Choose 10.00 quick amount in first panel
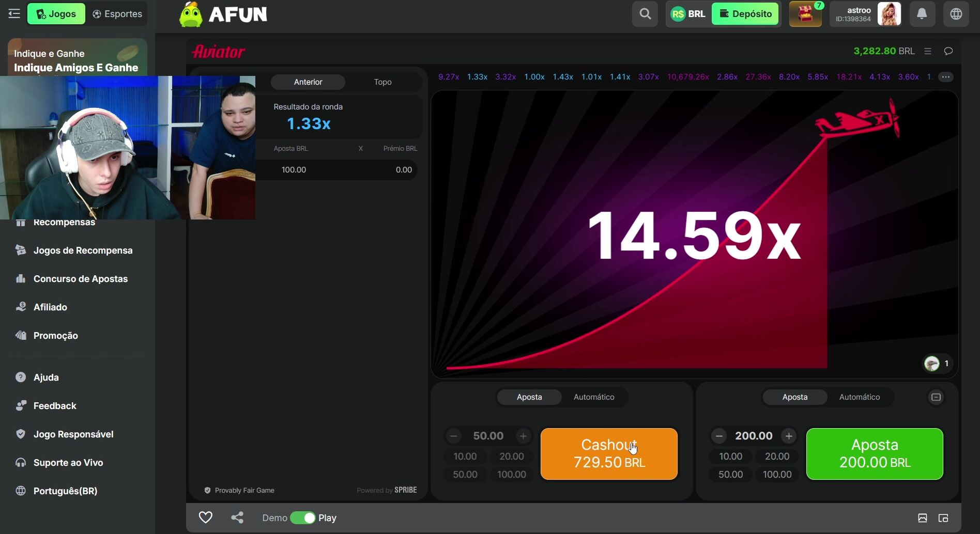 [465, 457]
